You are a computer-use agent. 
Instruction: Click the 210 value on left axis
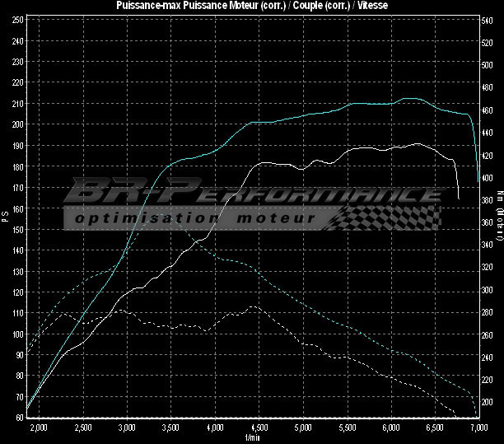pos(17,104)
